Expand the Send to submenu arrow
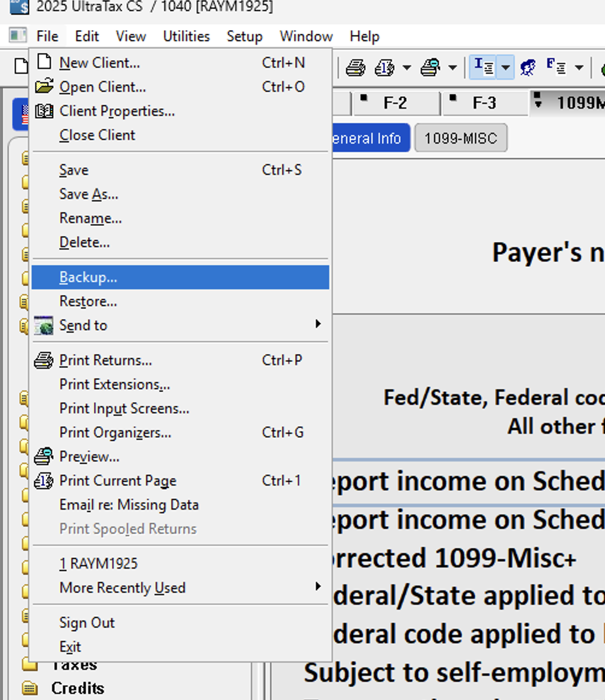 point(318,324)
